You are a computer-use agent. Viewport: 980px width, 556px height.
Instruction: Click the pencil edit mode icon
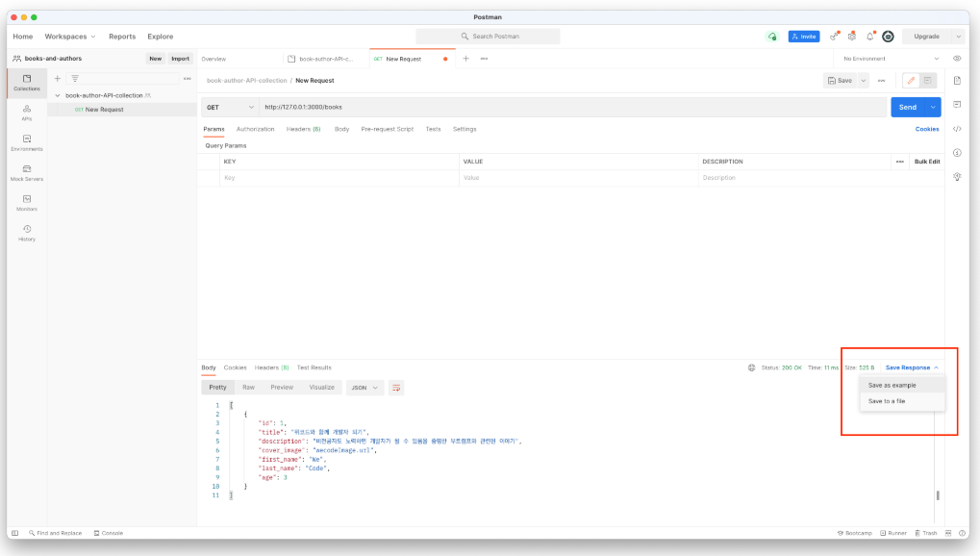(x=912, y=80)
